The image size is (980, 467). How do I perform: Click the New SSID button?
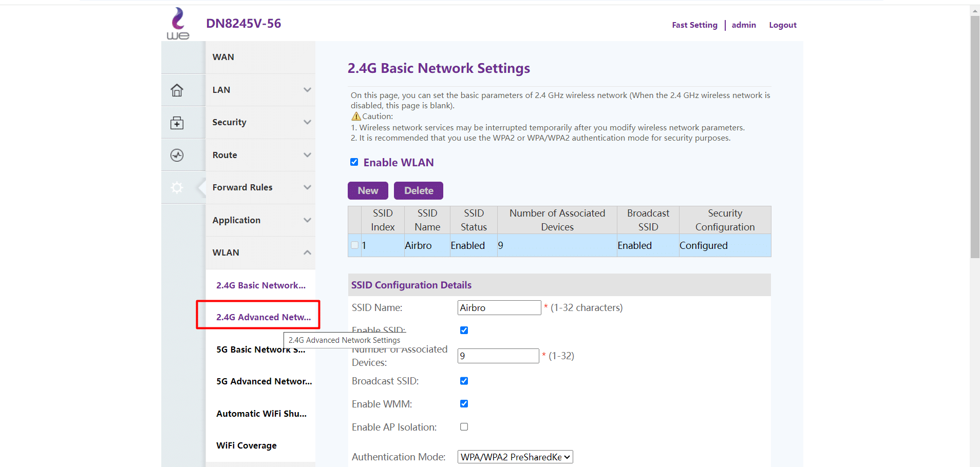tap(368, 190)
